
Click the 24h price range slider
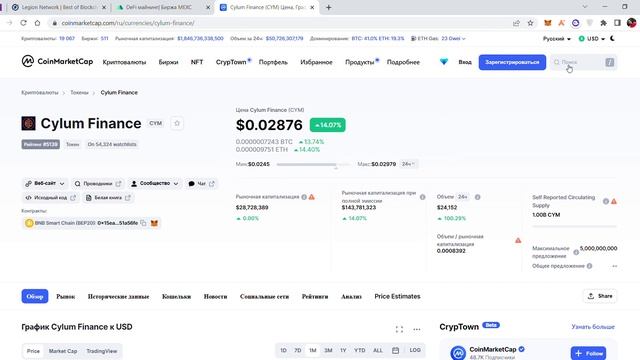[x=313, y=164]
